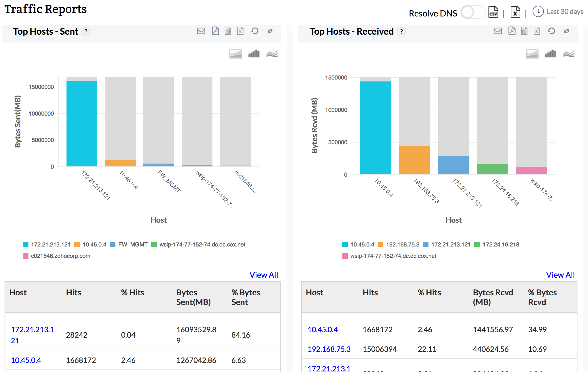588x372 pixels.
Task: Email the Top Hosts - Sent report
Action: [x=201, y=31]
